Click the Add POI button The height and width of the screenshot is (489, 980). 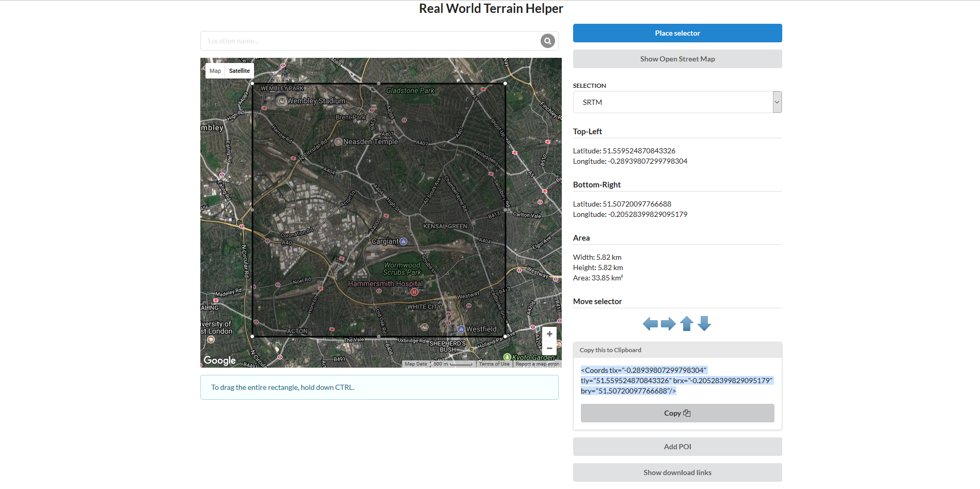677,447
